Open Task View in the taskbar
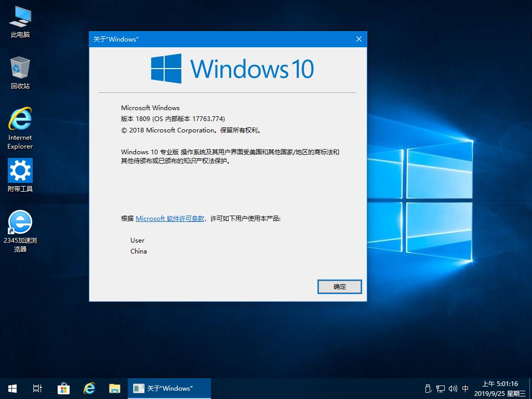532x399 pixels. 37,389
